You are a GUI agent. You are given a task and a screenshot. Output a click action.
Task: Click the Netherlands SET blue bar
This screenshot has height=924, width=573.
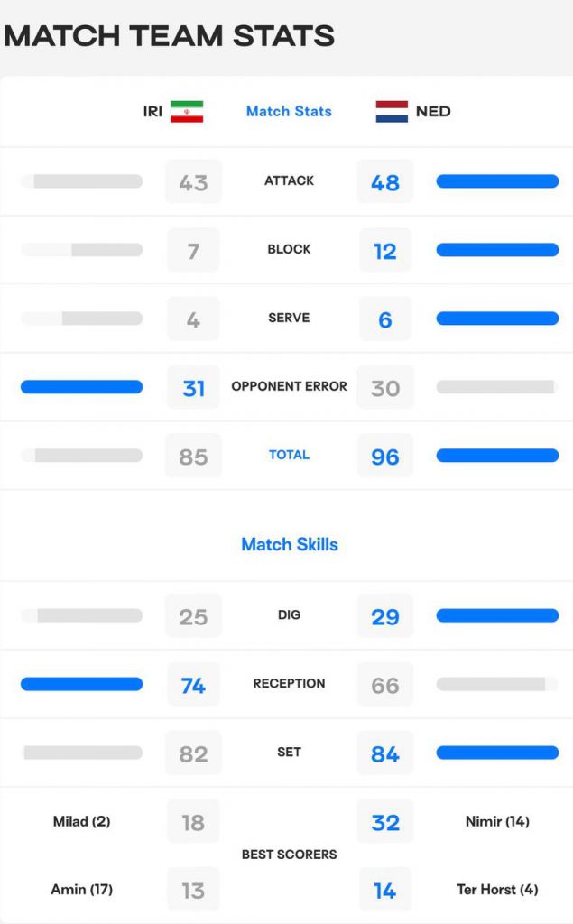[x=497, y=752]
